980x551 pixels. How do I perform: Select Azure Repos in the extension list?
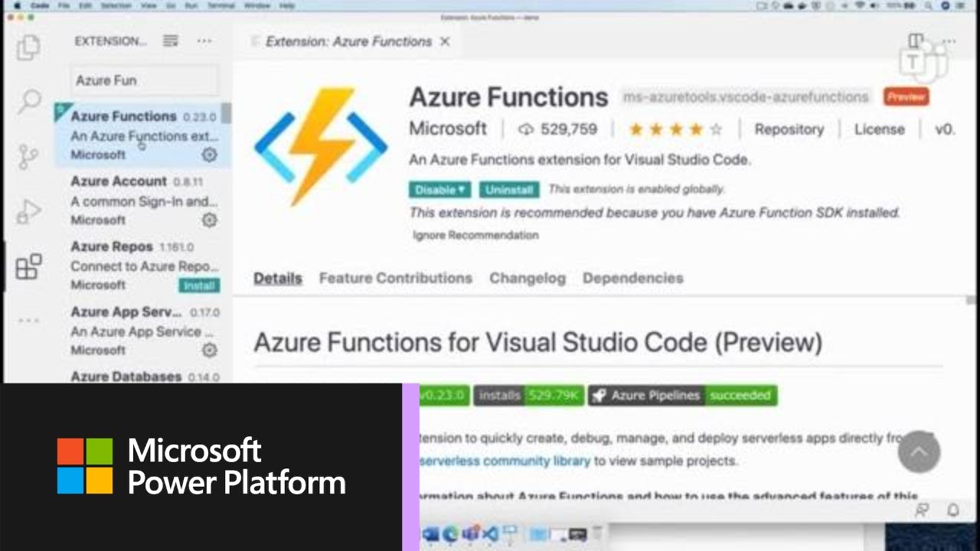pos(143,265)
